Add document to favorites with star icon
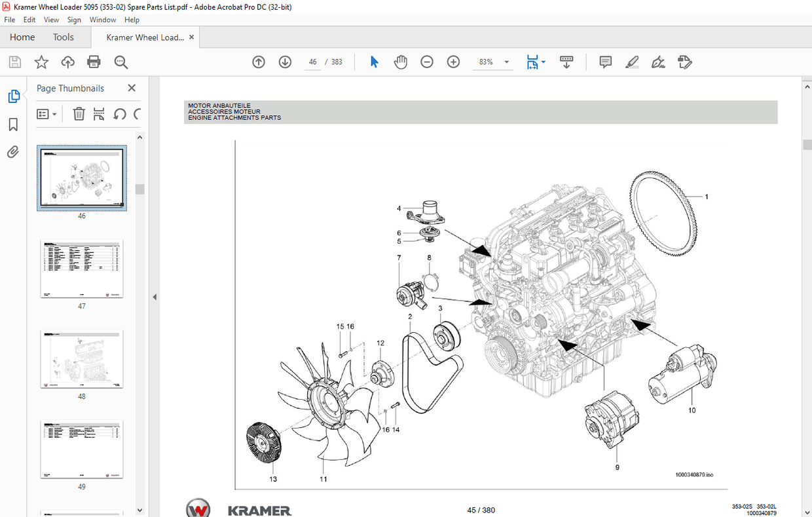The image size is (812, 517). [x=41, y=62]
